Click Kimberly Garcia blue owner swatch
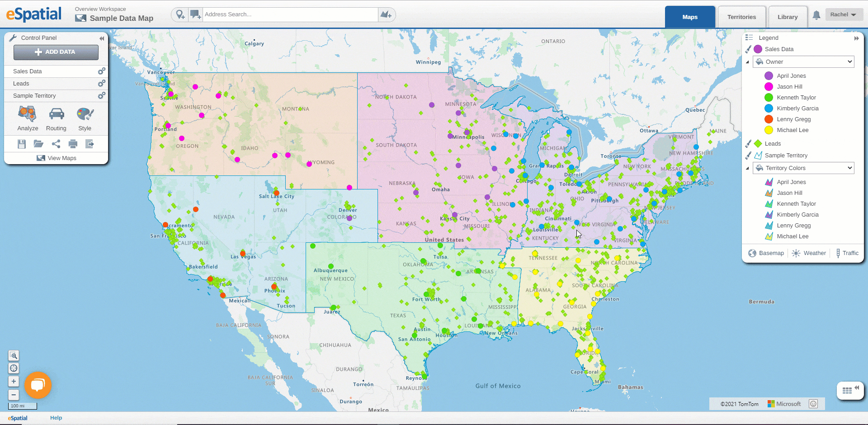Viewport: 868px width, 425px height. tap(769, 109)
